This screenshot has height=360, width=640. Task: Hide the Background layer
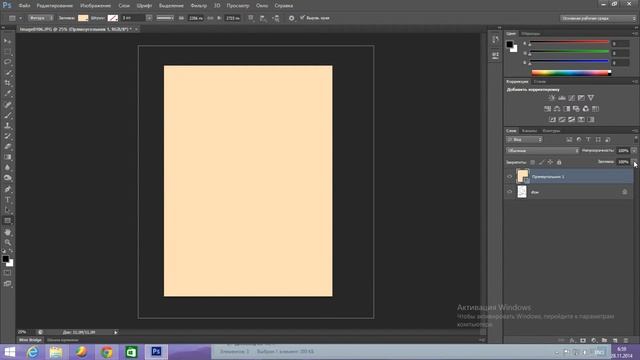coord(509,192)
